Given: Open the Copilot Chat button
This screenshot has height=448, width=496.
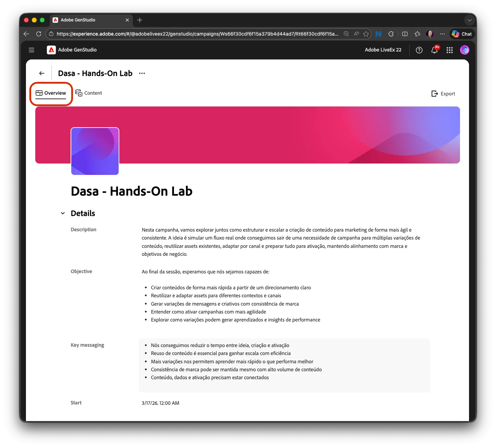Looking at the screenshot, I should (x=462, y=34).
